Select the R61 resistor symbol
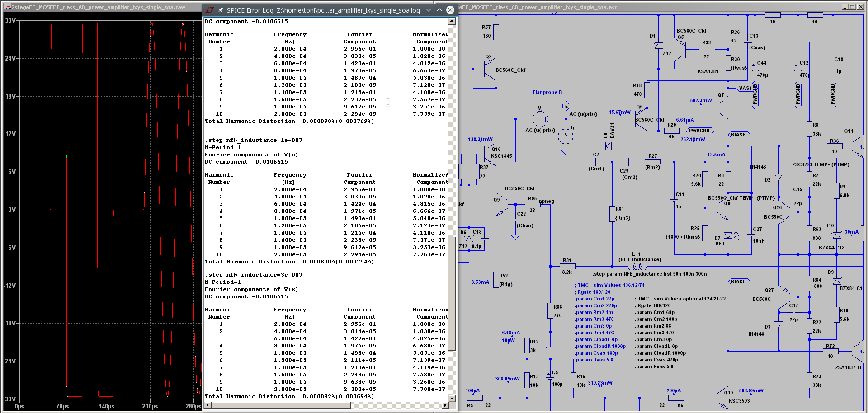868x413 pixels. (x=613, y=214)
